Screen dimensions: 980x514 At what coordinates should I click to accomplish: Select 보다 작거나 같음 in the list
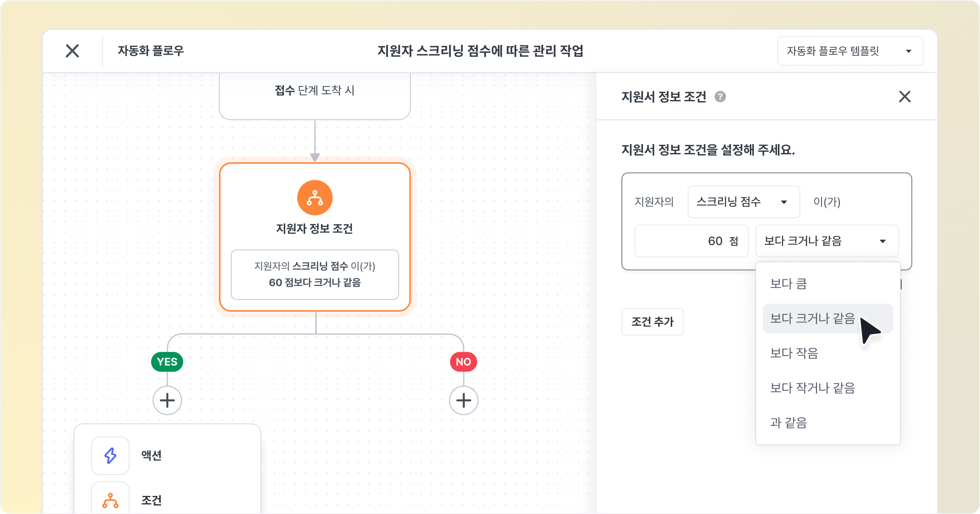pos(812,388)
